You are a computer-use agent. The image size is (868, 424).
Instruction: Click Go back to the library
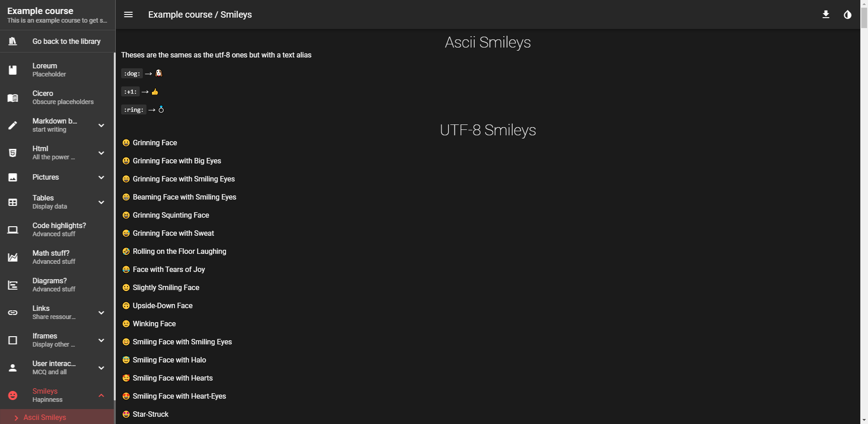click(66, 41)
